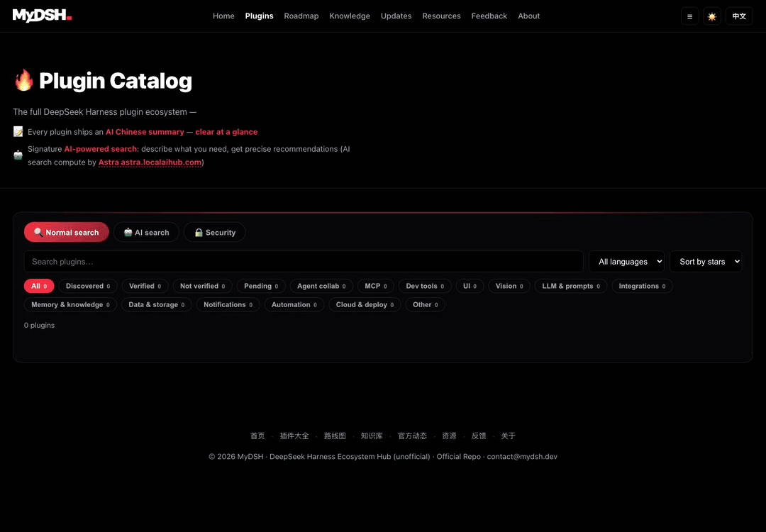Screen dimensions: 766x532
Task: Open the hamburger menu icon
Action: [689, 16]
